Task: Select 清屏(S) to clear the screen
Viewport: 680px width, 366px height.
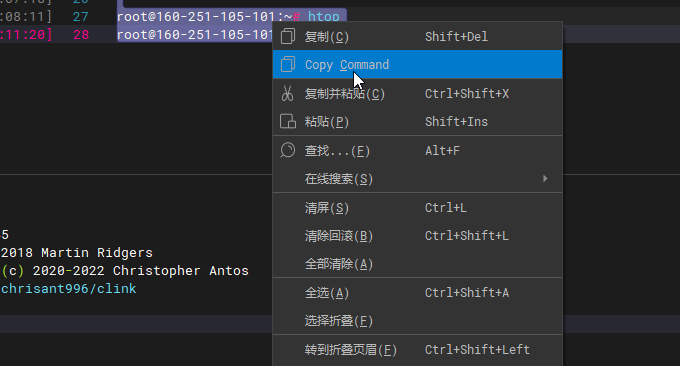Action: pyautogui.click(x=417, y=208)
